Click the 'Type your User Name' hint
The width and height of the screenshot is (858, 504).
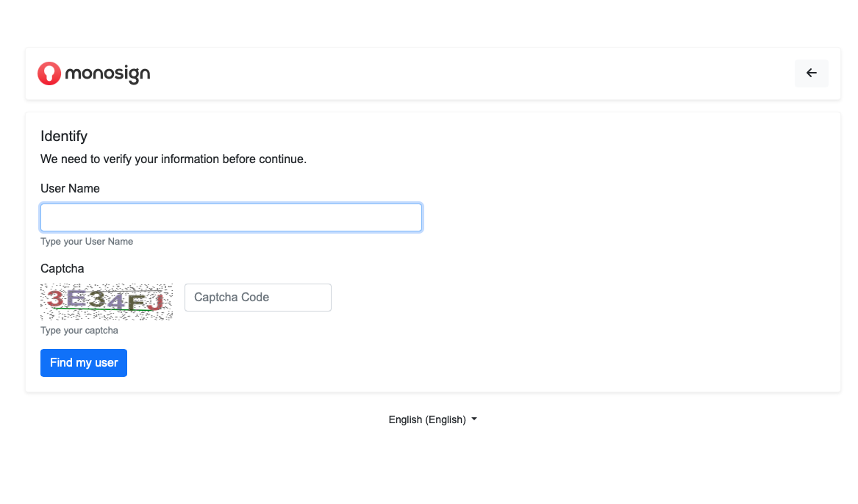(x=87, y=242)
